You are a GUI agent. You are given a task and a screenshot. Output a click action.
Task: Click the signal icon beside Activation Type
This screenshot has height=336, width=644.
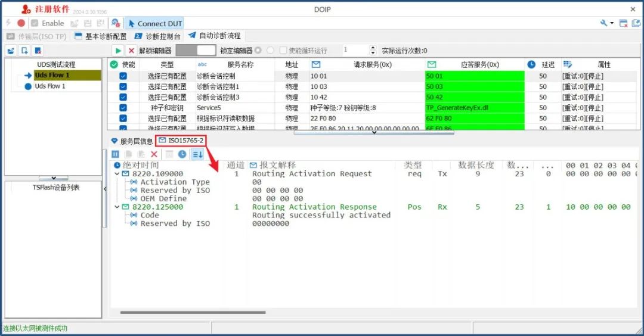tap(134, 182)
